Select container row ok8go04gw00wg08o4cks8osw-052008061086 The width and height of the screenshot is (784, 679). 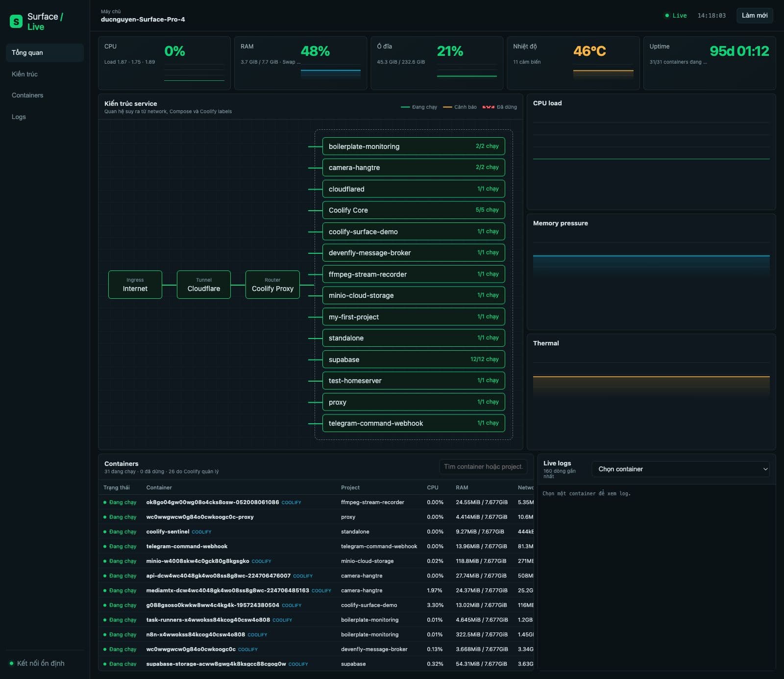[316, 502]
